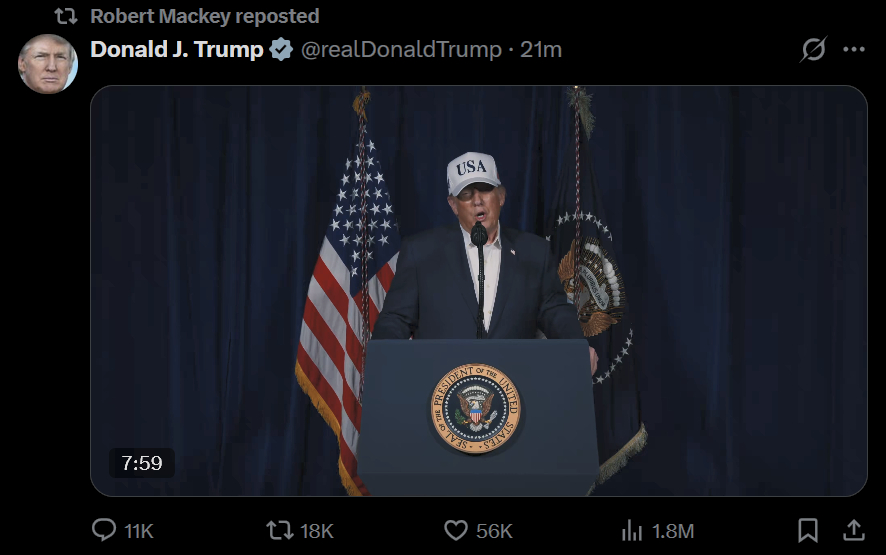Open the @realDonaldTrump handle link
The width and height of the screenshot is (886, 555).
(401, 49)
